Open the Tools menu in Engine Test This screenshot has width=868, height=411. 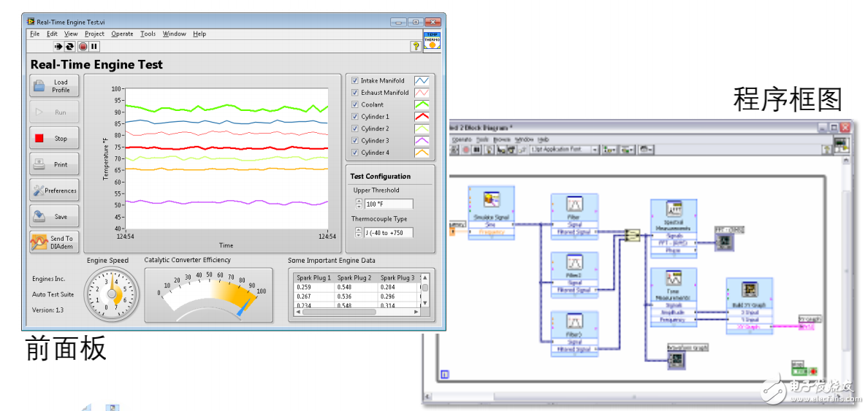click(x=148, y=34)
